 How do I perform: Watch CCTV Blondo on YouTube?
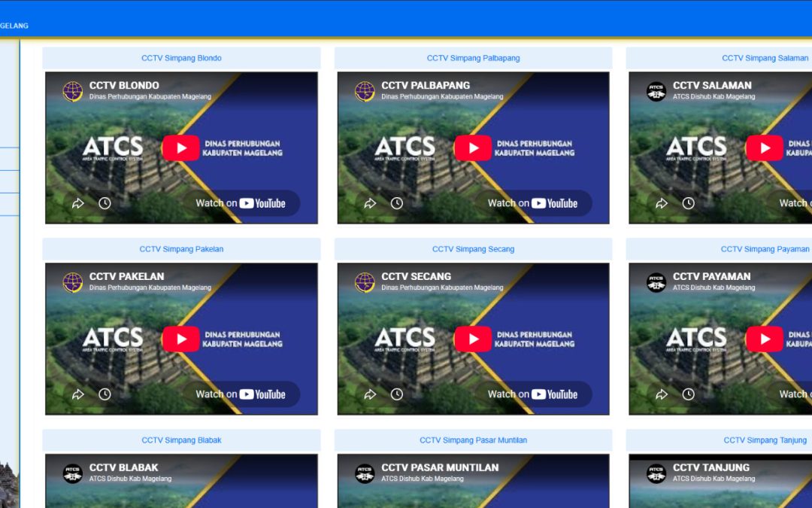click(x=241, y=203)
